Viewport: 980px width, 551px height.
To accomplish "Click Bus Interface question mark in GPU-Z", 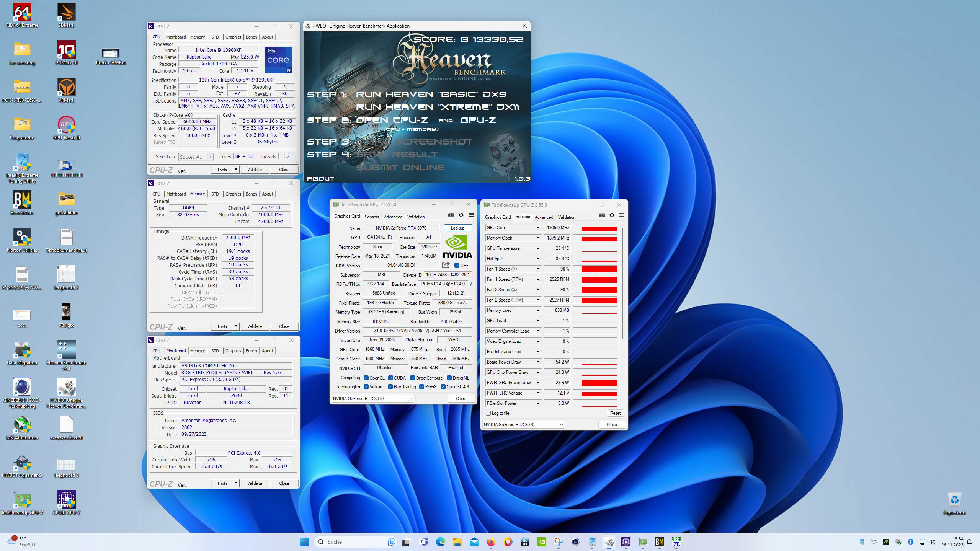I will pos(470,284).
